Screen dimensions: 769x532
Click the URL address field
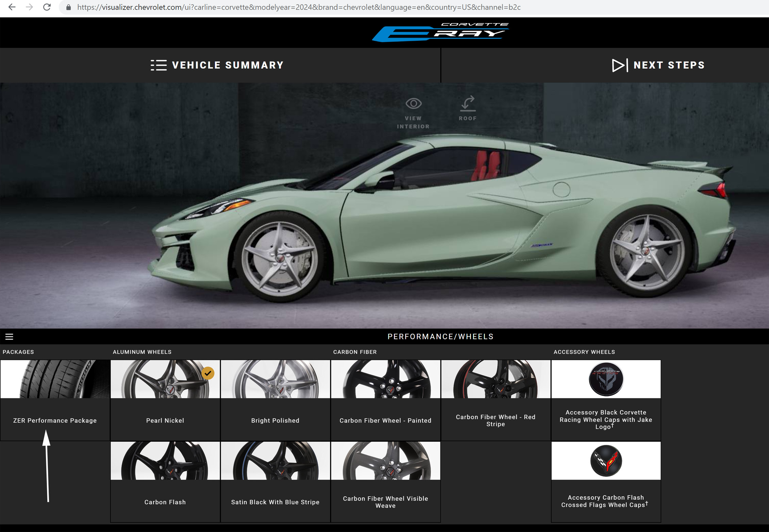click(299, 7)
